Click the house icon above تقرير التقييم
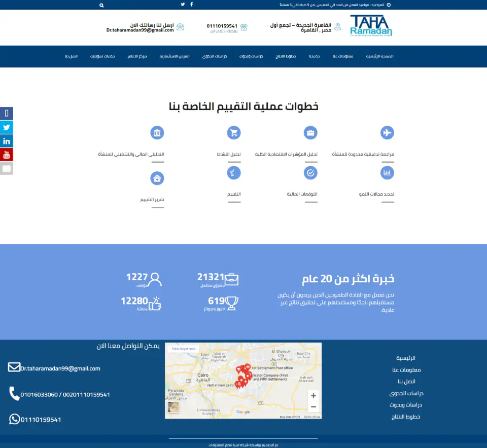This screenshot has height=448, width=487. (x=157, y=178)
